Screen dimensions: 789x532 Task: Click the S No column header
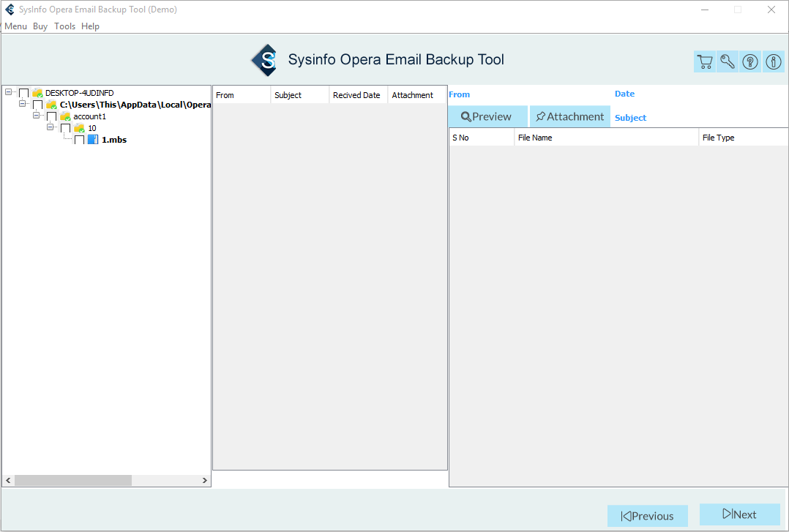click(482, 138)
